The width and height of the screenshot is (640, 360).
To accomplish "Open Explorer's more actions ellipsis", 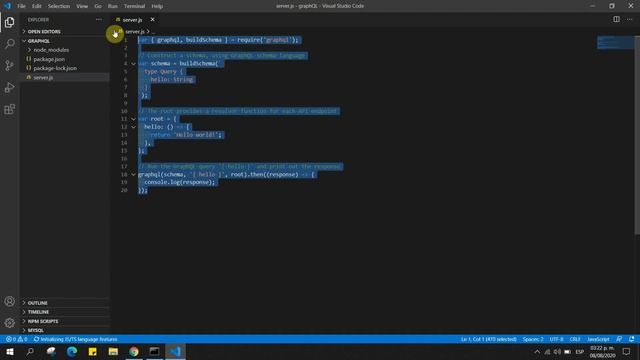I will coord(99,20).
